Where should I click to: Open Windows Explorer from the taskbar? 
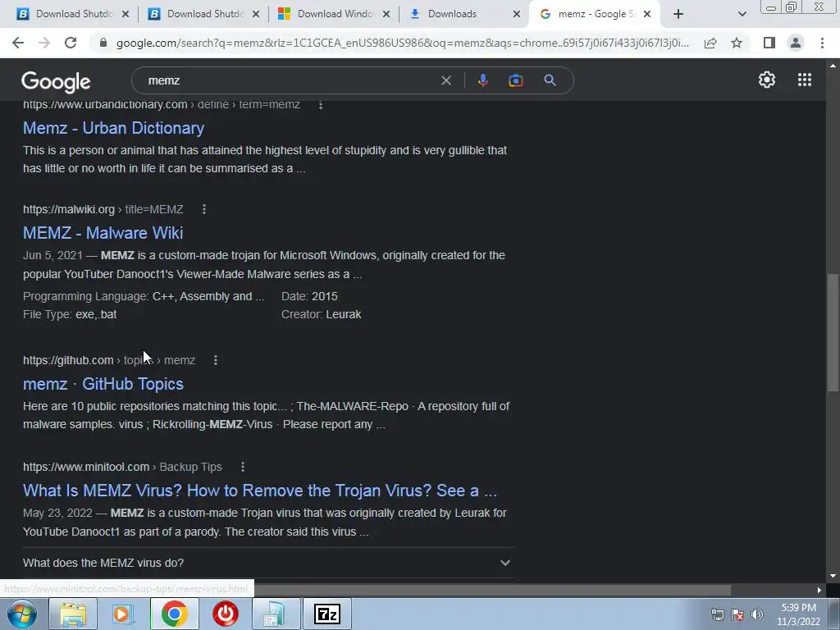click(x=73, y=614)
